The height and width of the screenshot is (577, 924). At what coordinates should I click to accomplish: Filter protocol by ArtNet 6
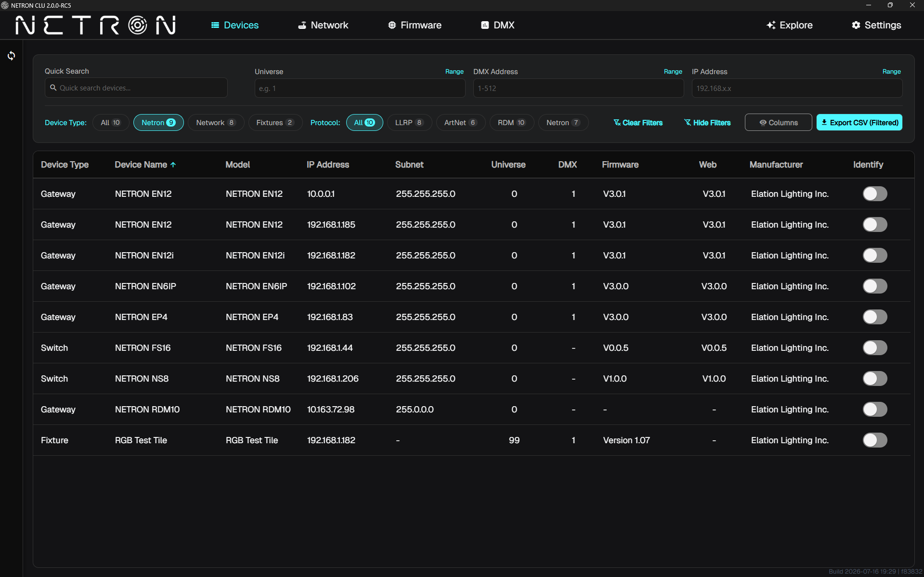(460, 123)
